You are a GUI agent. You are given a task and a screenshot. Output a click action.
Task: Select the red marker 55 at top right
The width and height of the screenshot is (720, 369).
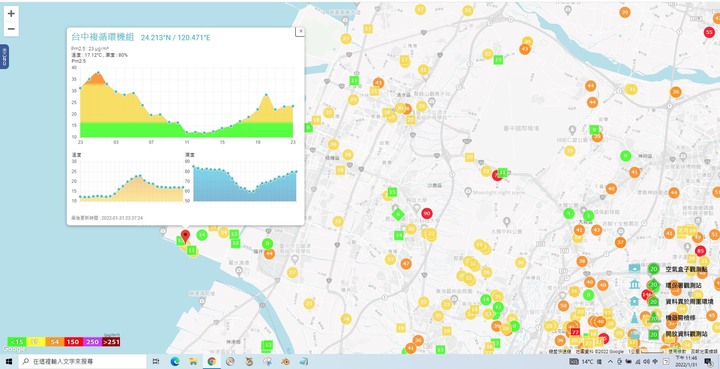click(709, 33)
